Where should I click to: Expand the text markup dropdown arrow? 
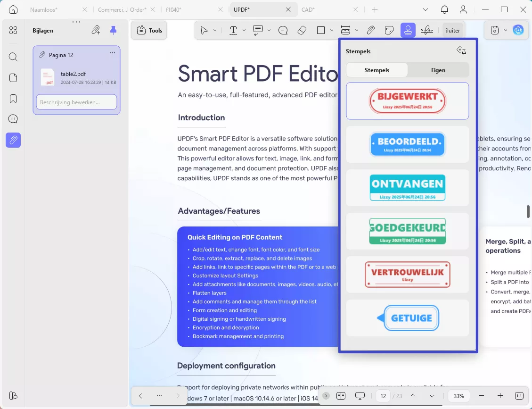[244, 31]
